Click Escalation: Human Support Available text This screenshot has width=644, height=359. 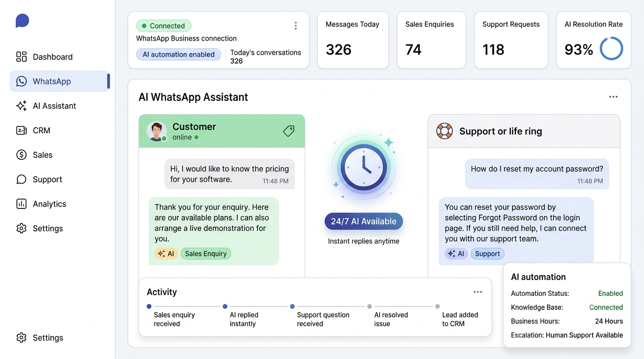[x=567, y=335]
